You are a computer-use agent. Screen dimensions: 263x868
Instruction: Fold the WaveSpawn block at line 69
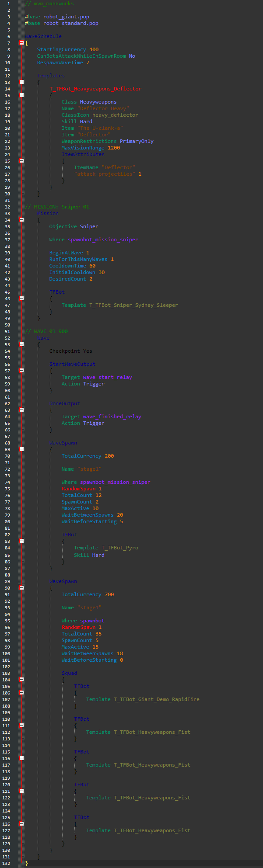21,449
